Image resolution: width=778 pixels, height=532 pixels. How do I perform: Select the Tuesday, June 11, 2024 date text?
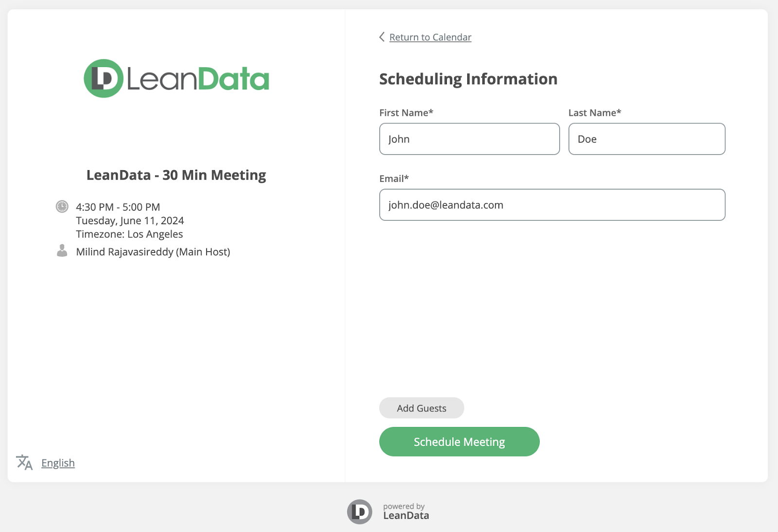(x=130, y=221)
